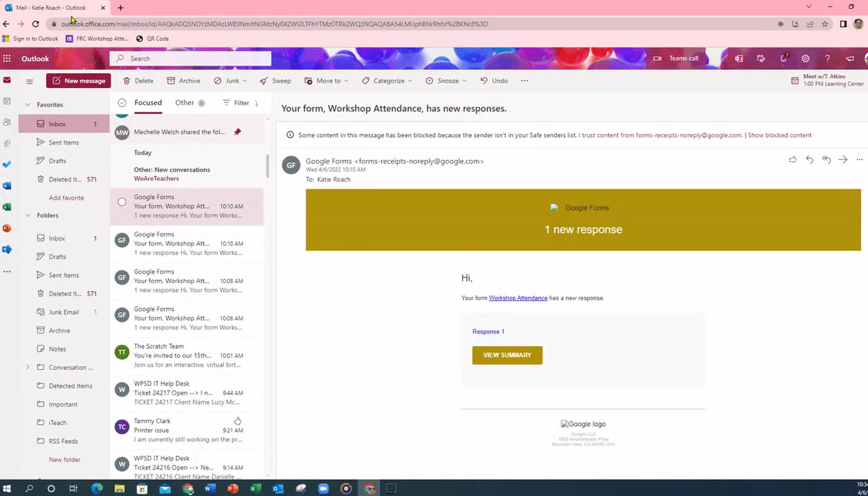Image resolution: width=868 pixels, height=496 pixels.
Task: Toggle the select all messages circle
Action: 122,103
